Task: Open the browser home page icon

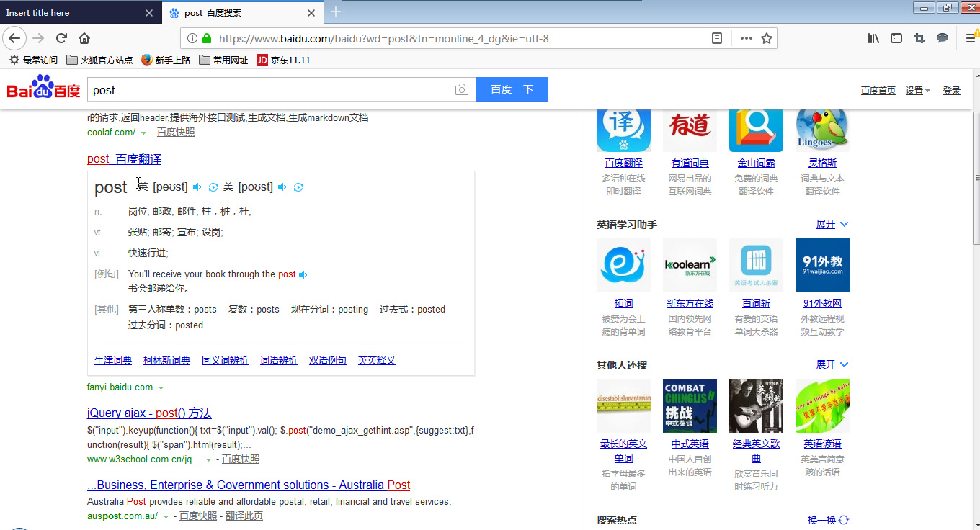Action: point(84,38)
